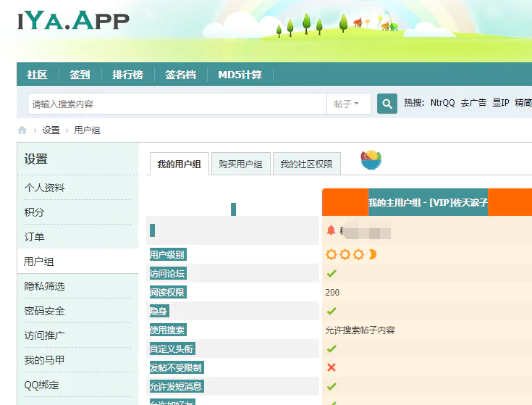
Task: Focus the 请输入搜索内容 search field
Action: (177, 104)
